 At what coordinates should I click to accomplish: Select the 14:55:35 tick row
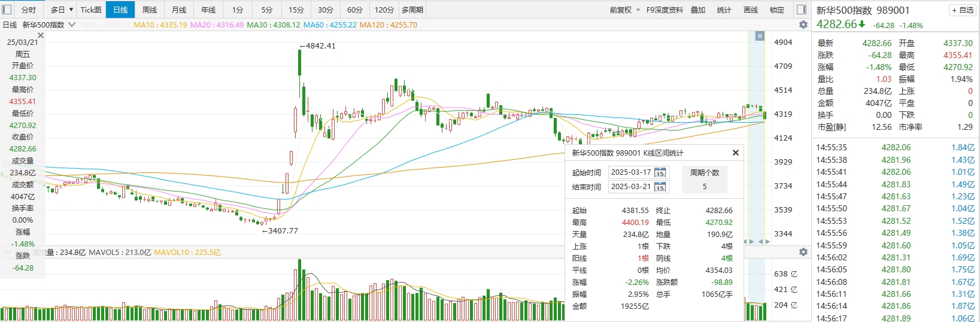896,147
